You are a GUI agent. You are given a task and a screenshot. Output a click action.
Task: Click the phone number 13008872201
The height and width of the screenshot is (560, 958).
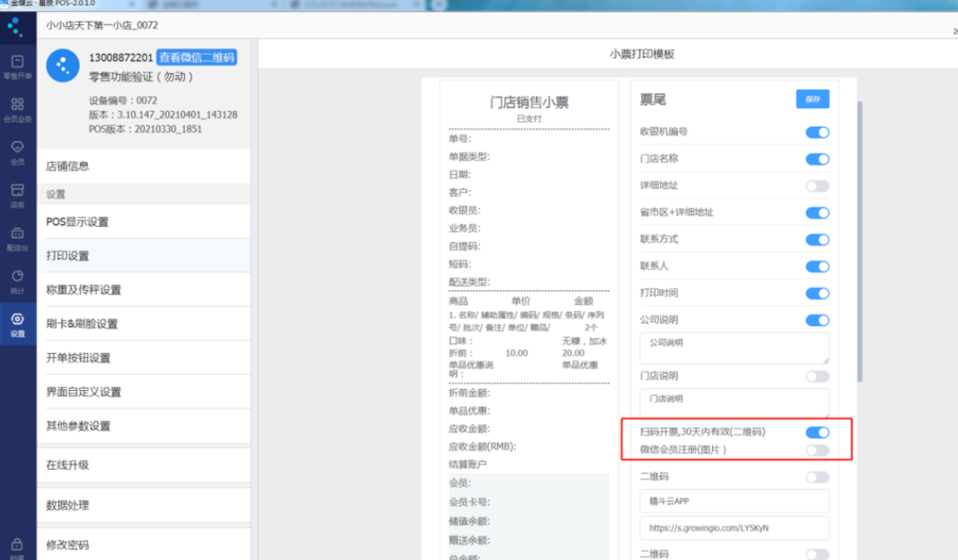coord(121,57)
